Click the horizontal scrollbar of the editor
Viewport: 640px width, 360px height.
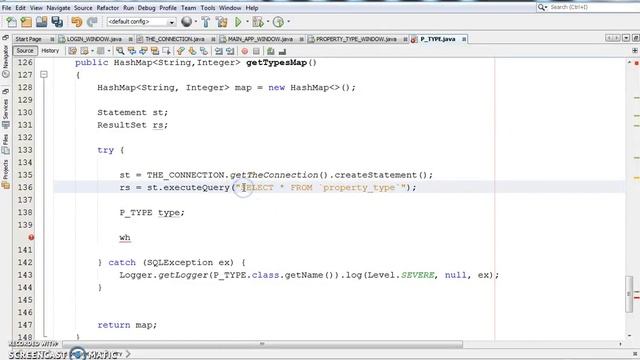pos(262,344)
